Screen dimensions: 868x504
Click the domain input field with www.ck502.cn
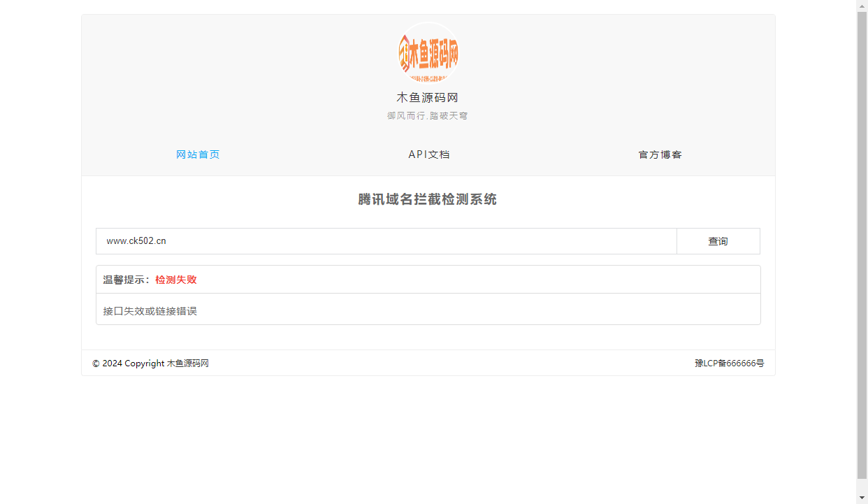tap(386, 241)
